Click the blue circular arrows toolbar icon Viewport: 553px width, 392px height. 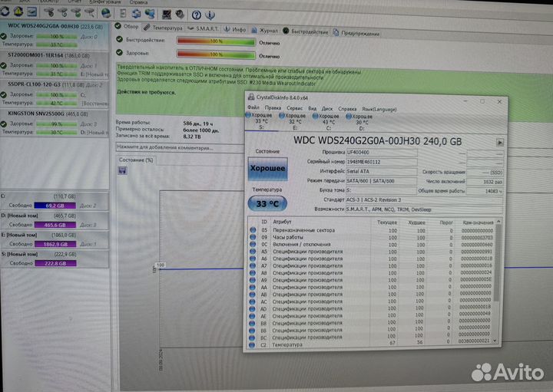pos(136,14)
